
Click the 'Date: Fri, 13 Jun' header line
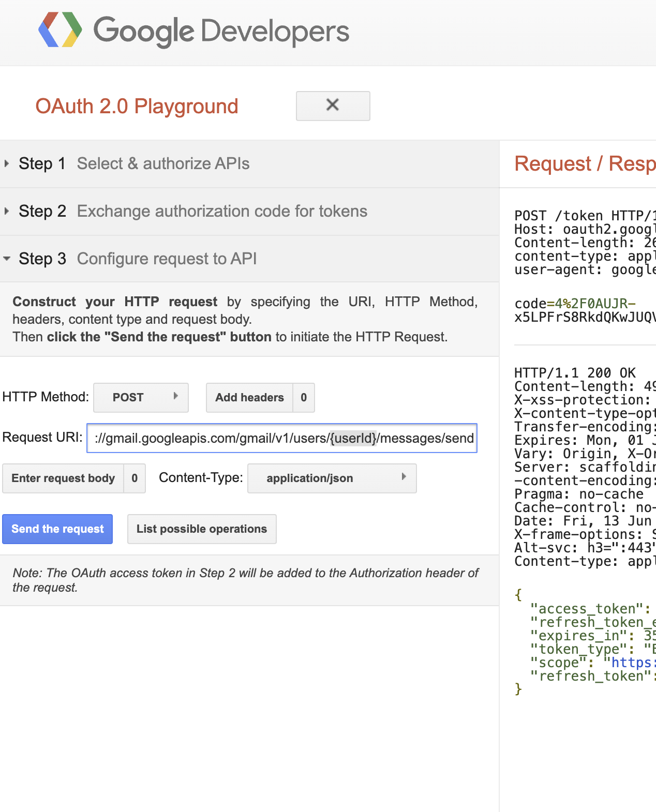pyautogui.click(x=583, y=521)
